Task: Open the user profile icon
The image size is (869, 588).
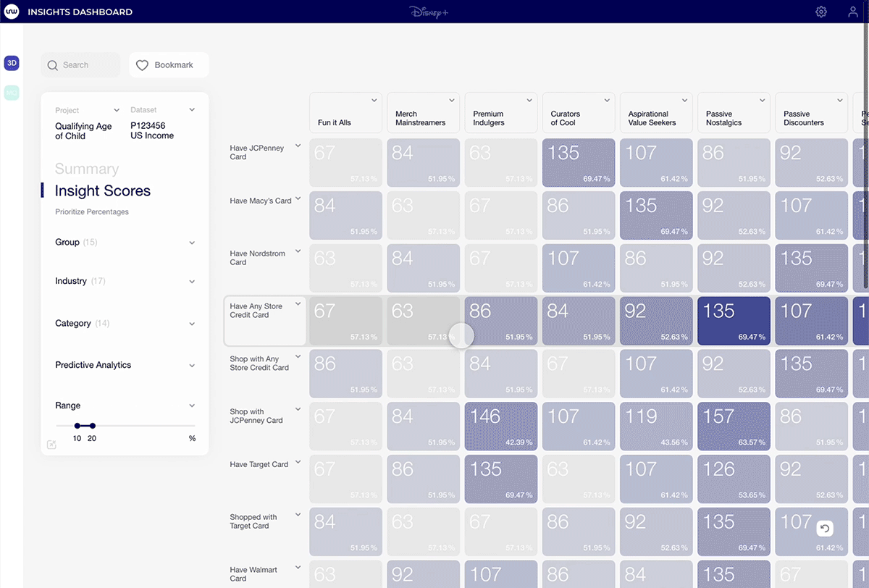Action: 853,12
